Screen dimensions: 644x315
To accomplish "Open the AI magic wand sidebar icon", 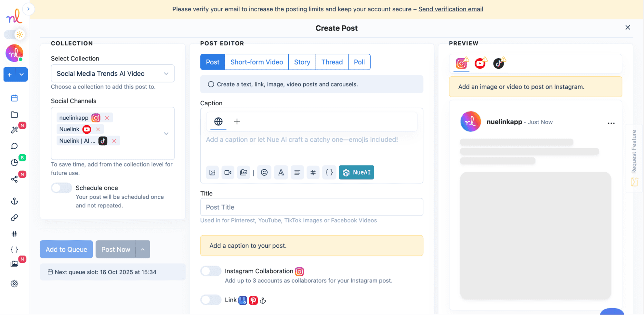I will coord(14,130).
